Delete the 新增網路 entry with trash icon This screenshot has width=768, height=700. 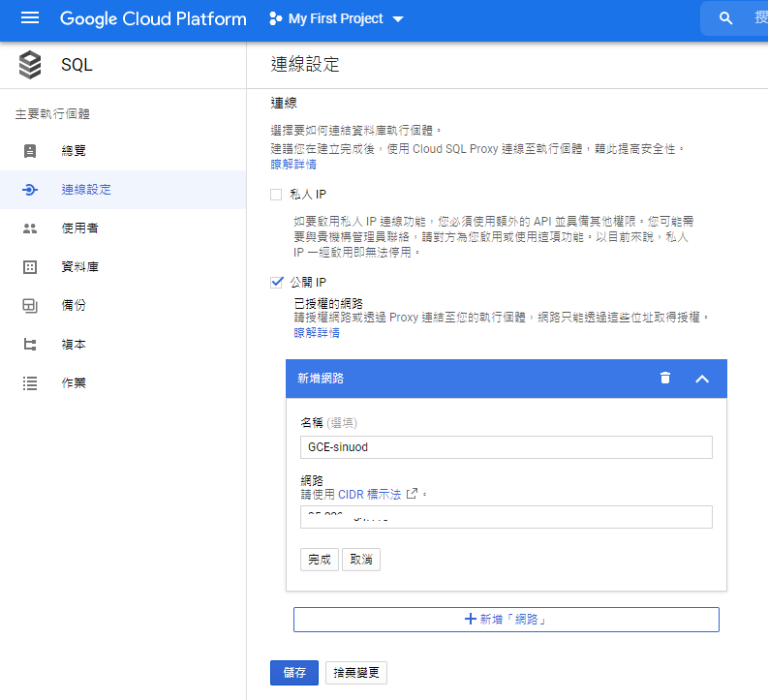tap(665, 378)
